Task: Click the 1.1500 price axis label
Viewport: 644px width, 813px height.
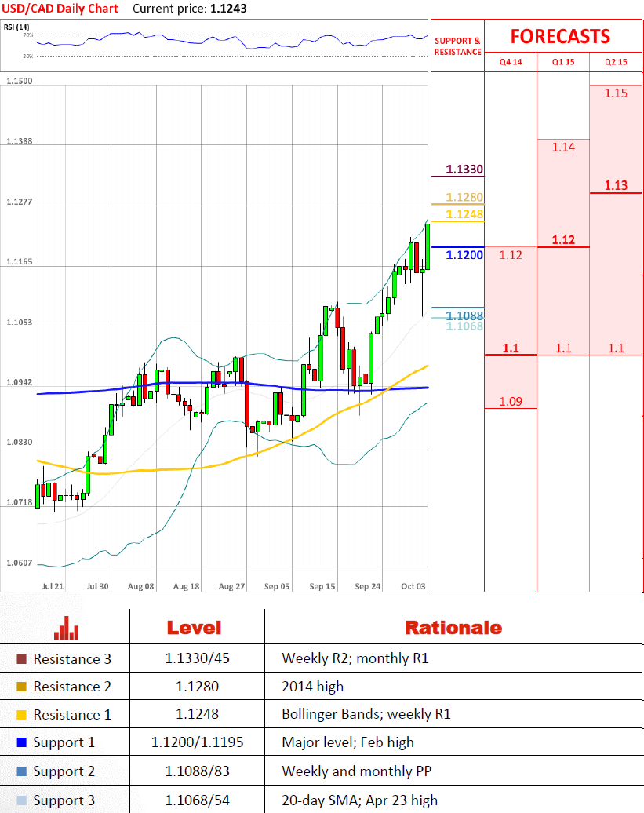Action: click(19, 81)
